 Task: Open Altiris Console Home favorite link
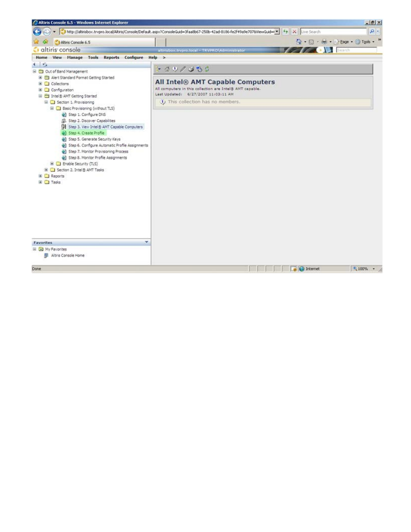[68, 255]
